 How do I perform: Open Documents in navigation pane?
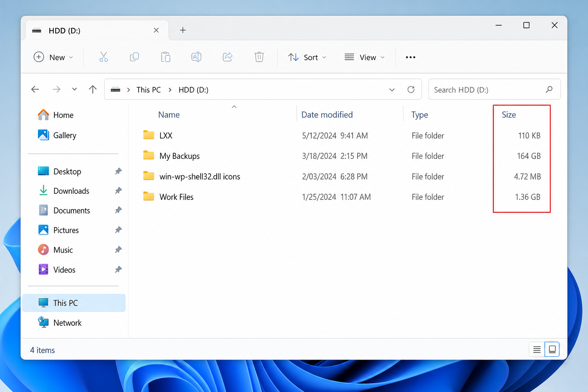click(x=64, y=210)
